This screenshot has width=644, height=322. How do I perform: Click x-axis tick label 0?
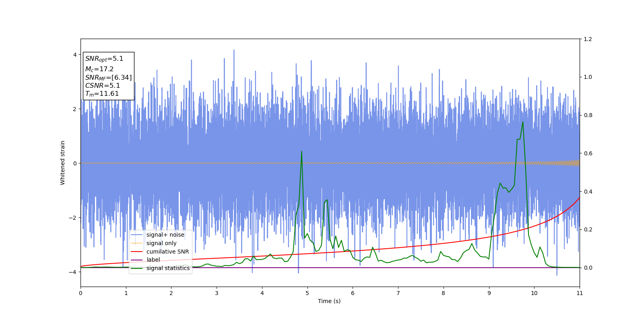(80, 293)
